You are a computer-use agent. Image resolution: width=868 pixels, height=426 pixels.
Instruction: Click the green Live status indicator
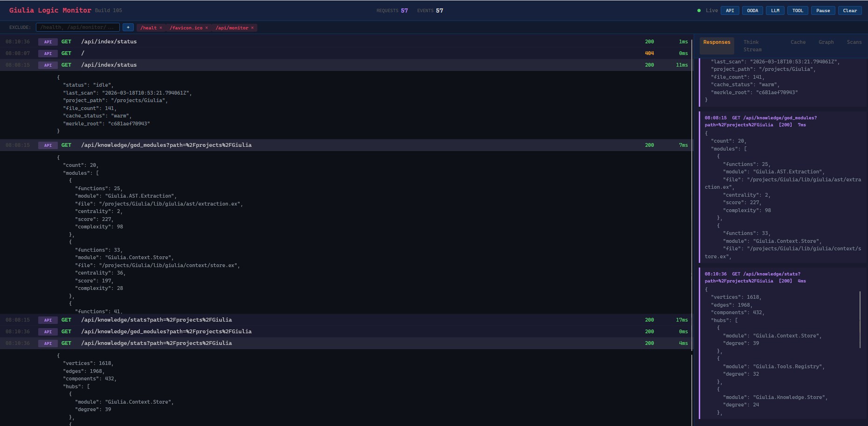click(699, 10)
